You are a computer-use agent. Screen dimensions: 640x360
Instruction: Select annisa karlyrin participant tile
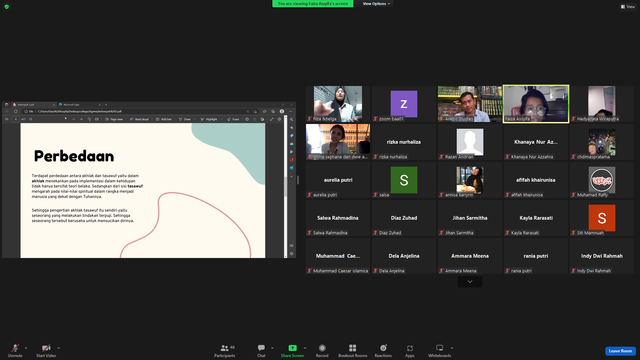click(x=470, y=180)
